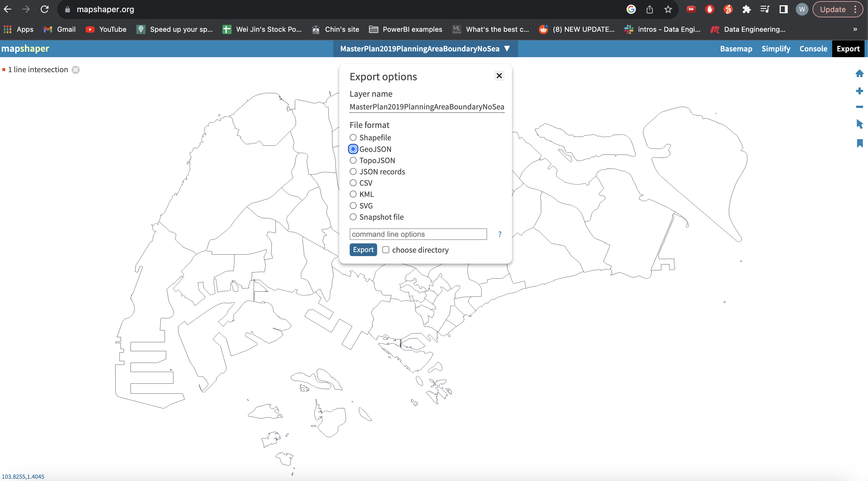Select the Shapefile format option
Viewport: 868px width, 481px height.
tap(353, 137)
